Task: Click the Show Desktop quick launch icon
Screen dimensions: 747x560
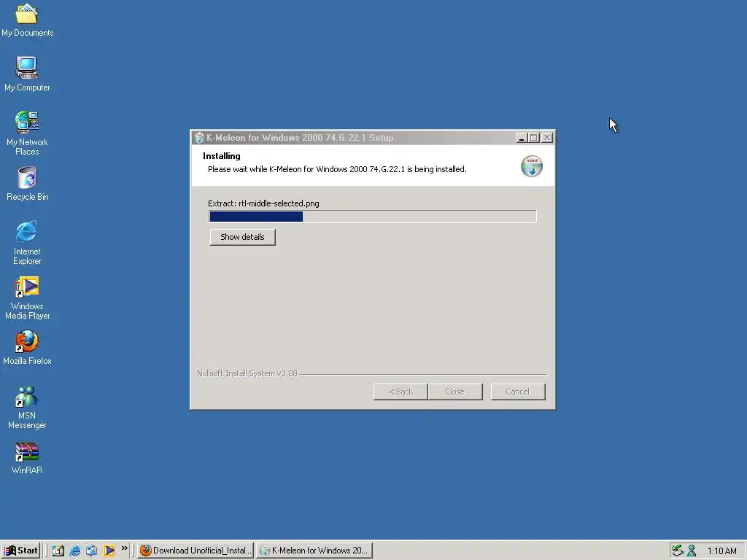Action: pyautogui.click(x=58, y=551)
